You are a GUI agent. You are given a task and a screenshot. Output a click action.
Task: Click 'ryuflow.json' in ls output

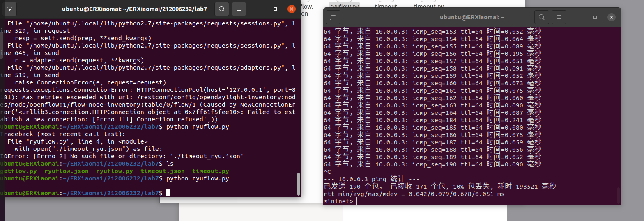click(67, 171)
